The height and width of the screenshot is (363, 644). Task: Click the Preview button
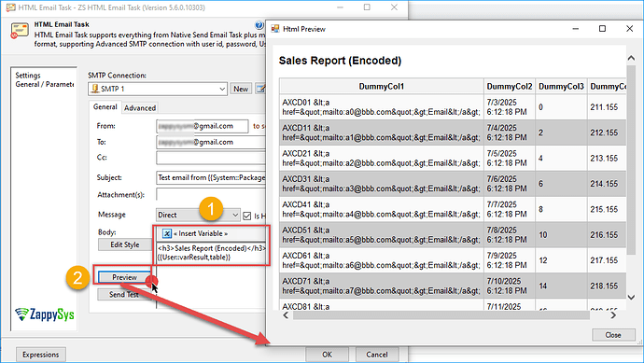tap(124, 277)
